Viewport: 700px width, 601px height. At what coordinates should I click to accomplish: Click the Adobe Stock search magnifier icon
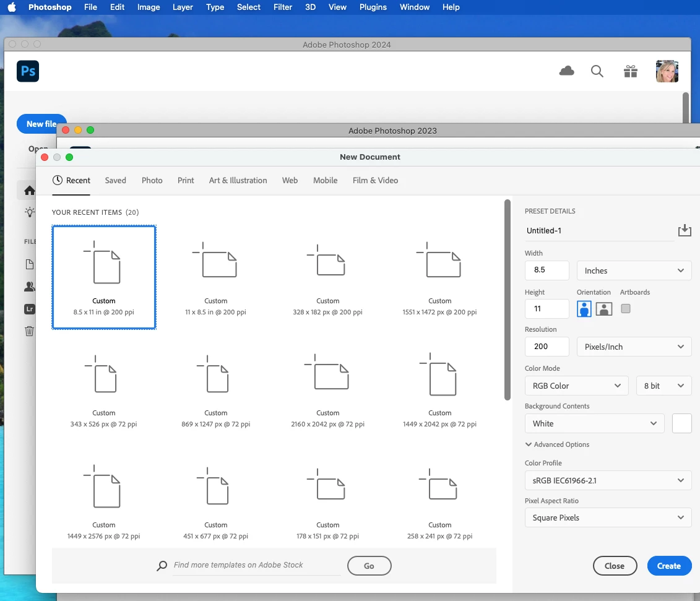(162, 566)
